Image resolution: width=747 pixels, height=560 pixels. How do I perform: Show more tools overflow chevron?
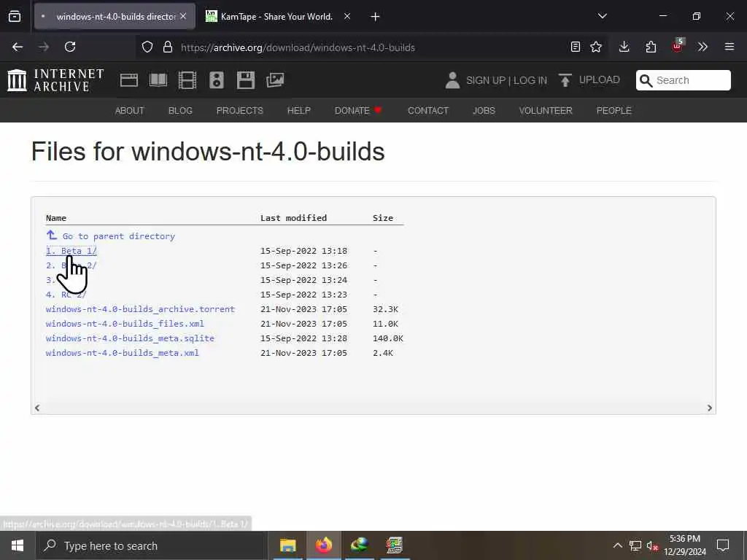tap(703, 47)
